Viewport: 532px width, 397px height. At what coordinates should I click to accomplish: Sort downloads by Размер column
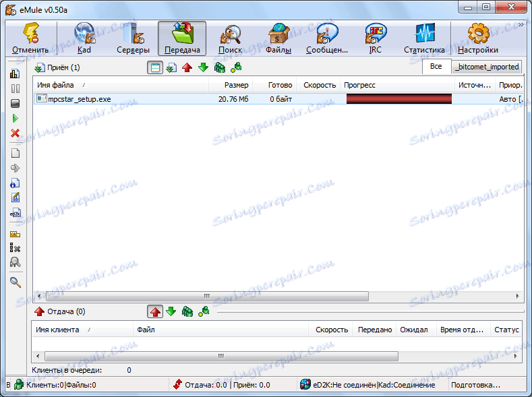(x=231, y=85)
